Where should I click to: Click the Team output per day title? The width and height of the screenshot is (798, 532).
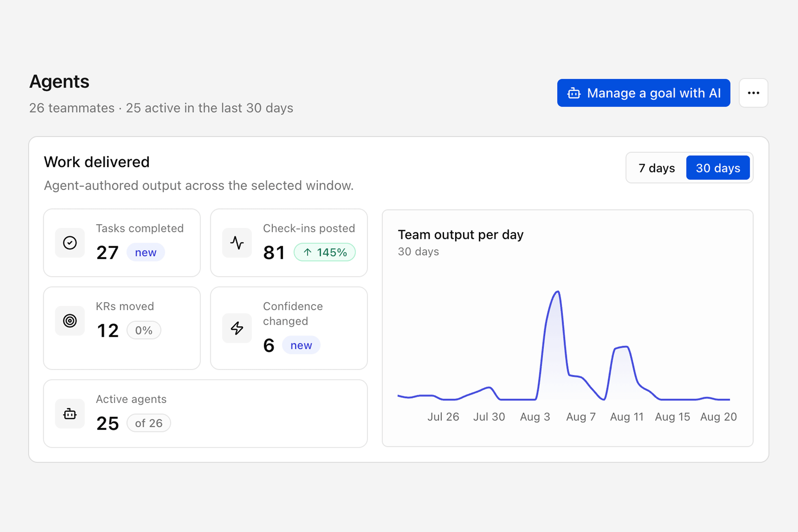[461, 235]
